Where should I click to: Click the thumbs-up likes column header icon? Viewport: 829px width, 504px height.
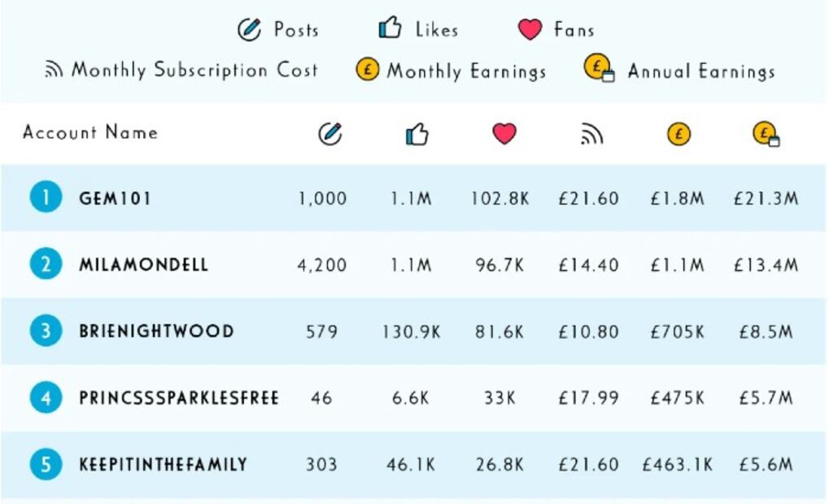pos(417,133)
